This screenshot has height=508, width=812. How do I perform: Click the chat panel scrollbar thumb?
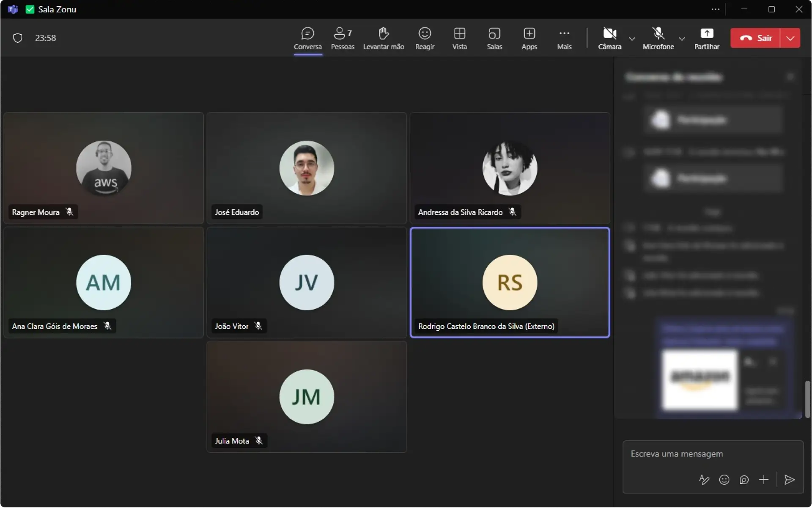(807, 399)
